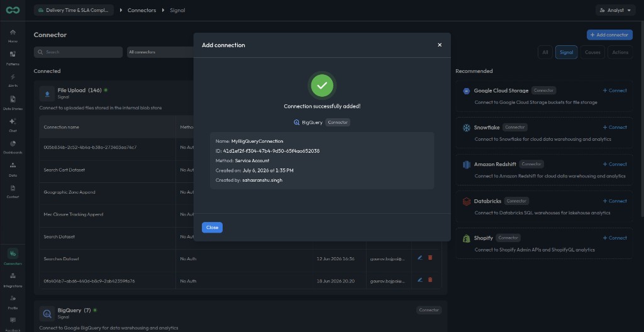
Task: Open Profile from the sidebar
Action: pyautogui.click(x=13, y=302)
